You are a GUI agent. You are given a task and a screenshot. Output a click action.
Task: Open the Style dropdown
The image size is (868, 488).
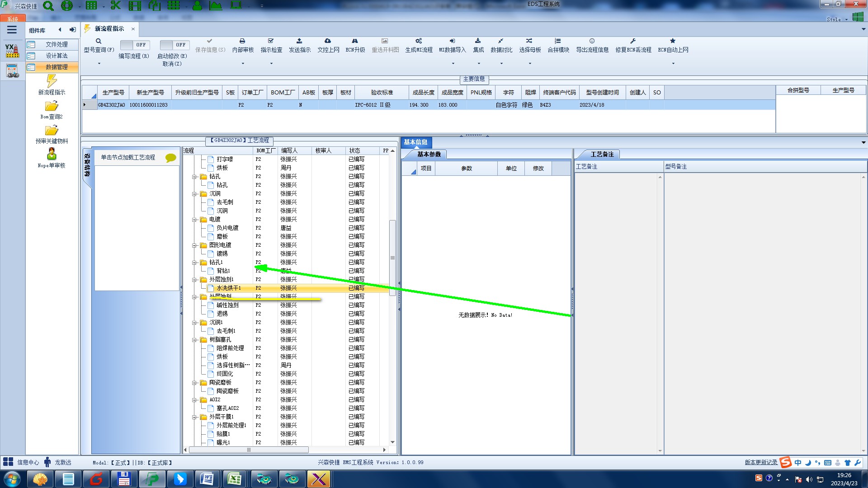pos(837,19)
